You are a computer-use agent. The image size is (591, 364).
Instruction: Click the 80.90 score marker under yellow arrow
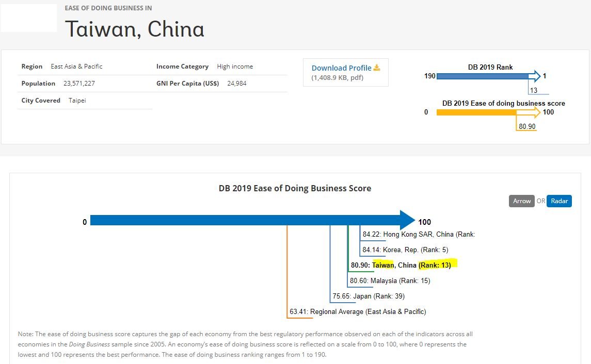(x=527, y=126)
